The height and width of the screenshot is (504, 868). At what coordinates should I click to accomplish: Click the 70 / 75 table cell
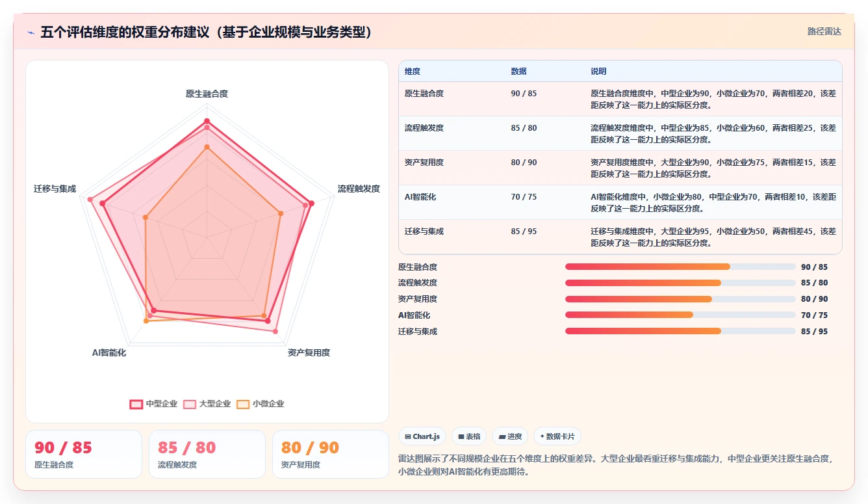tap(524, 197)
